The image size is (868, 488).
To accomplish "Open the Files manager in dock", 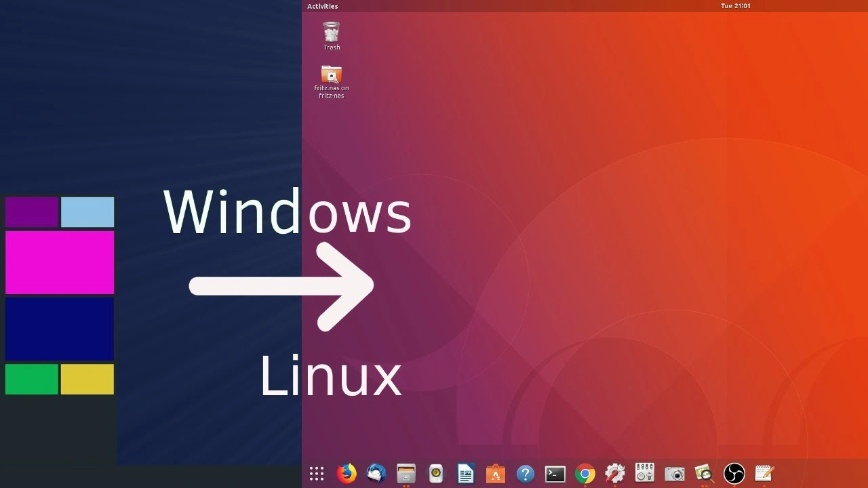I will click(x=406, y=473).
